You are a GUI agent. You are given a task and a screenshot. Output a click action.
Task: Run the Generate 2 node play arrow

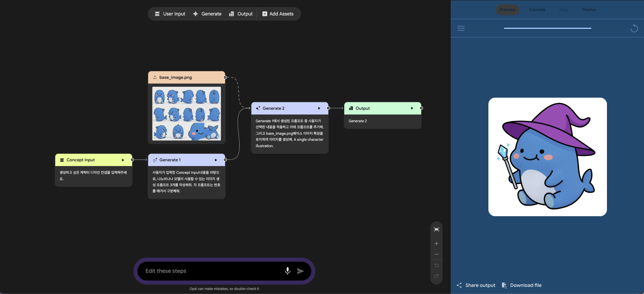point(319,108)
